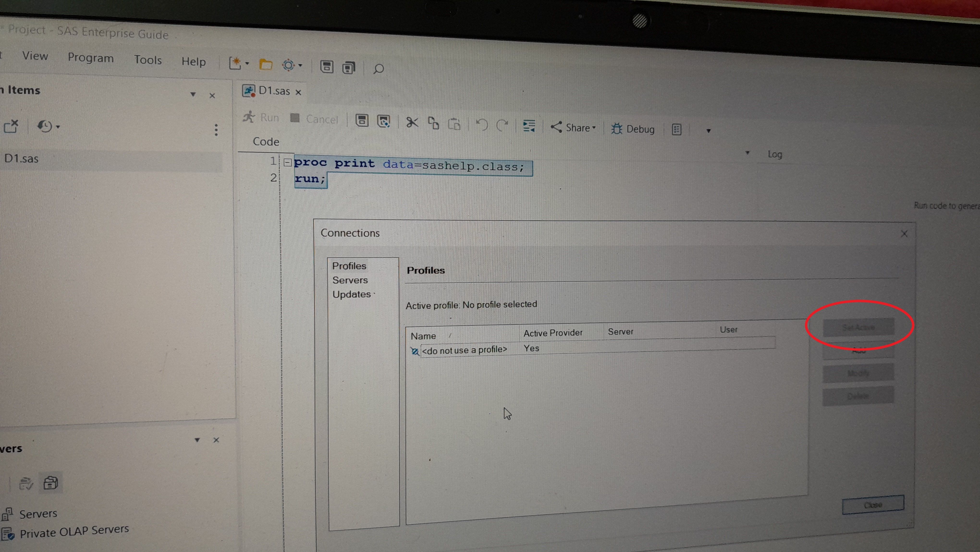980x552 pixels.
Task: Click the Undo arrow icon
Action: point(482,125)
